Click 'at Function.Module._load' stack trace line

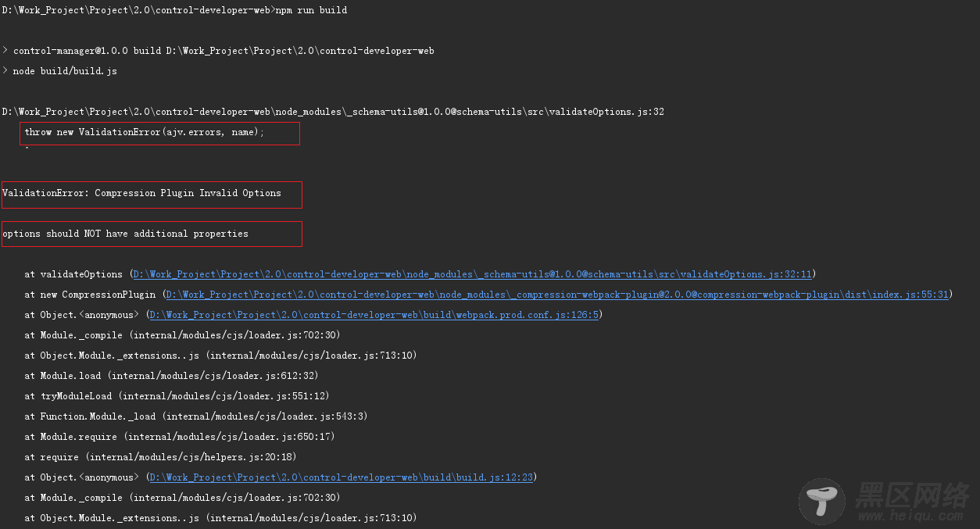pos(196,416)
